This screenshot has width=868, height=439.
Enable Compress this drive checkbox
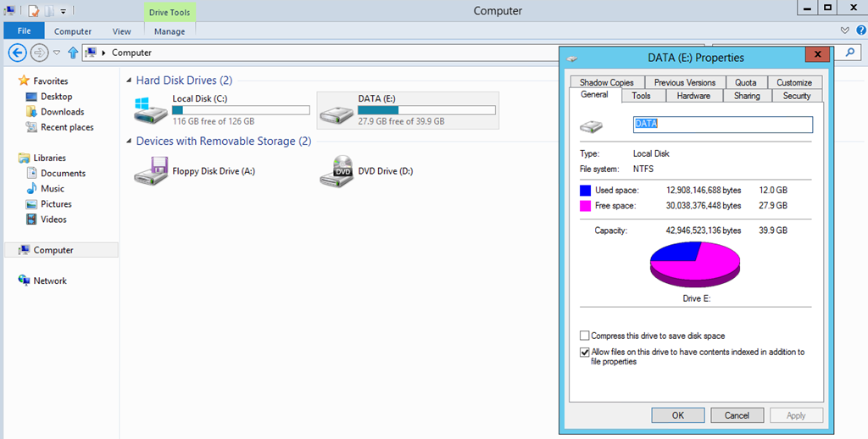585,336
